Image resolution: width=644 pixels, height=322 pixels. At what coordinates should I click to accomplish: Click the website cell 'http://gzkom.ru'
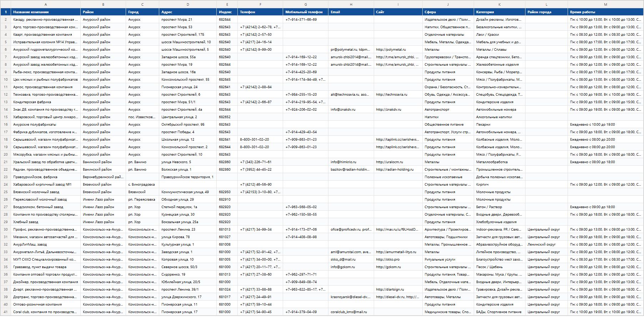pos(398,267)
